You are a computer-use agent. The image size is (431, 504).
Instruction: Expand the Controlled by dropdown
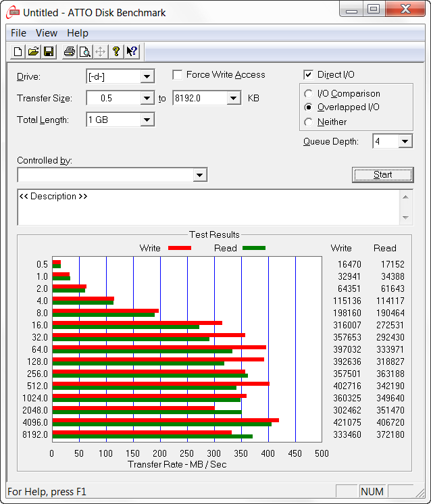(199, 175)
